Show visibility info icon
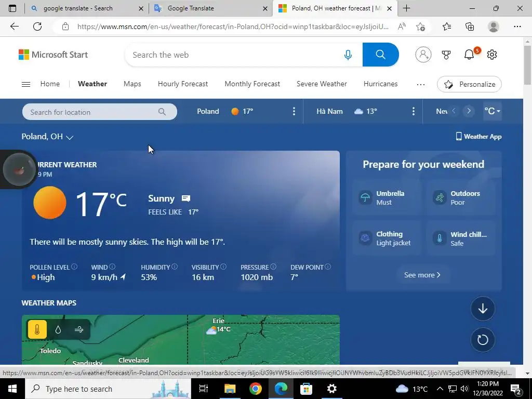The image size is (532, 399). 223,267
